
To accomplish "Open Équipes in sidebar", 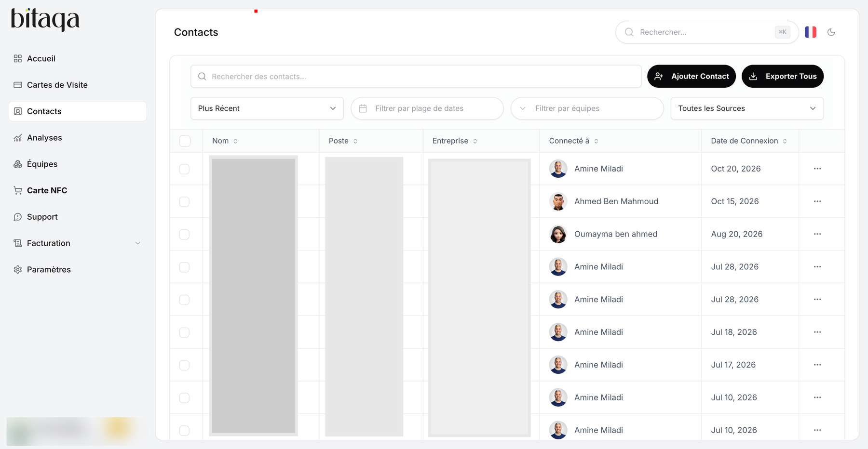I will [77, 164].
